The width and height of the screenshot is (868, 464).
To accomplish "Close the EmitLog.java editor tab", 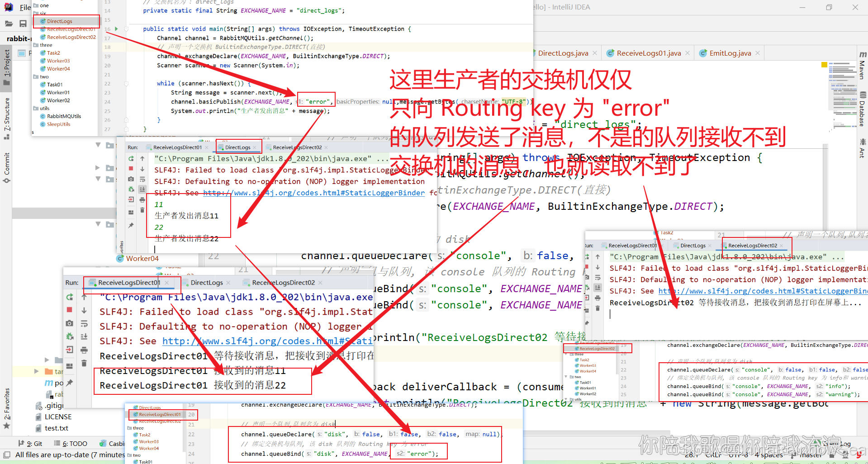I will click(758, 53).
